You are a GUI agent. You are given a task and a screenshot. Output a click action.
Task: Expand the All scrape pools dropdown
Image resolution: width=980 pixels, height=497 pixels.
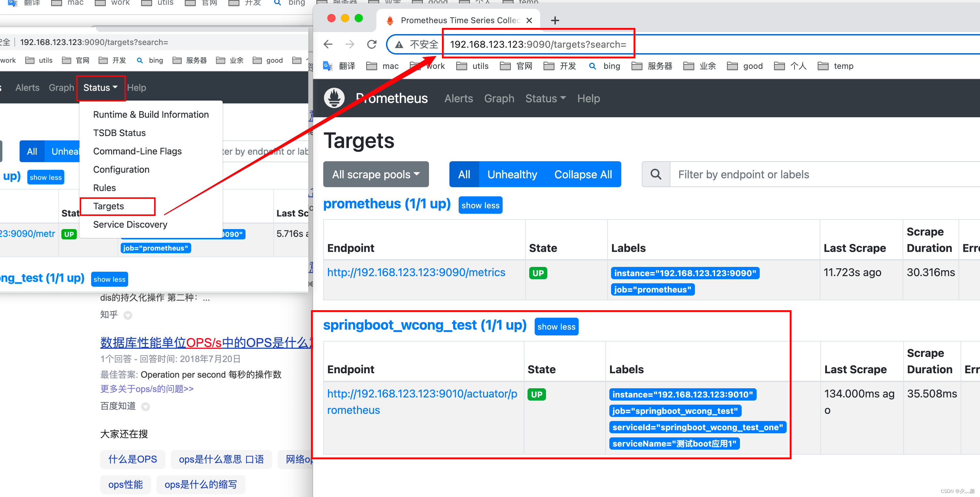[376, 175]
